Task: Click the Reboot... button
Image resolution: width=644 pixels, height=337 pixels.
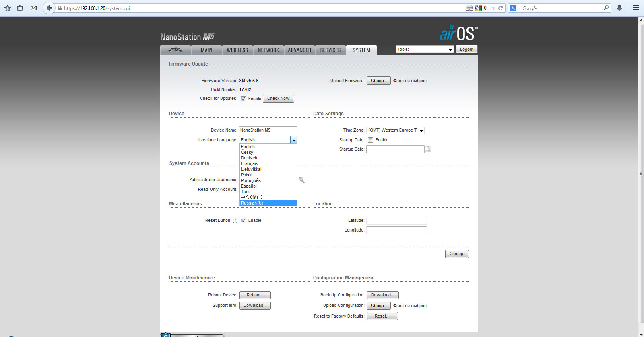Action: pyautogui.click(x=255, y=295)
